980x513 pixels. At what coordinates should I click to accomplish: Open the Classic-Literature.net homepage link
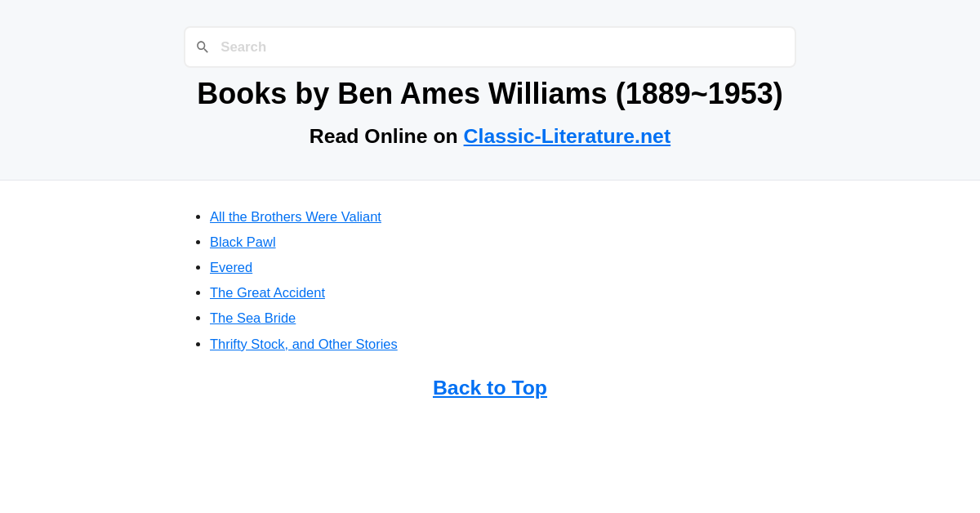pos(567,136)
